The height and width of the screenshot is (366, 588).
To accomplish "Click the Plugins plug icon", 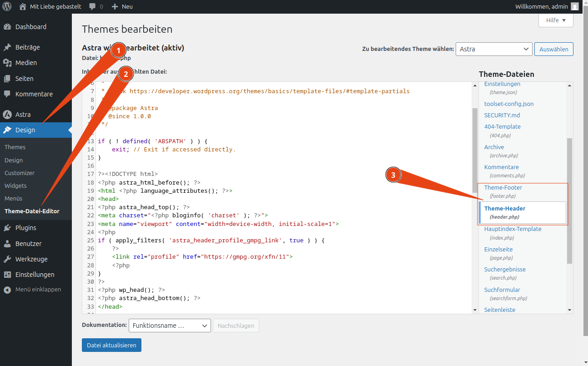I will click(x=7, y=228).
